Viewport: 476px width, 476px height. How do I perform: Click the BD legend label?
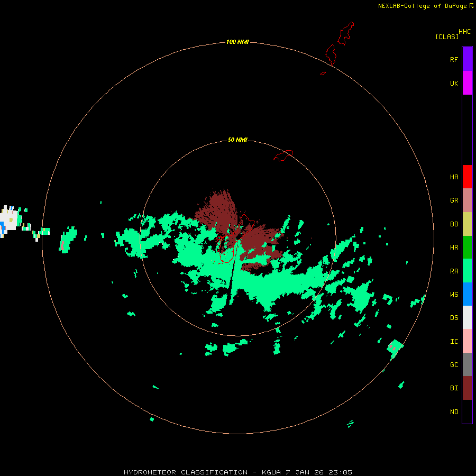pyautogui.click(x=454, y=224)
